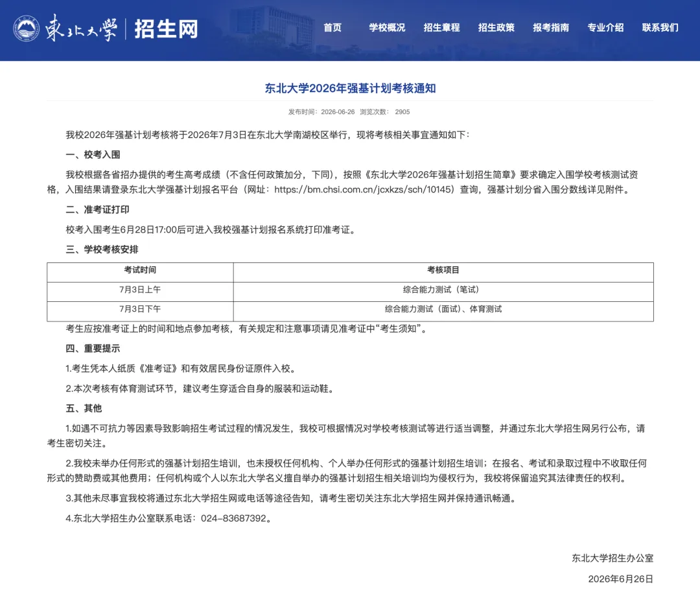
Task: Click the line about 准考证 and 身份证原件入校
Action: tap(181, 369)
